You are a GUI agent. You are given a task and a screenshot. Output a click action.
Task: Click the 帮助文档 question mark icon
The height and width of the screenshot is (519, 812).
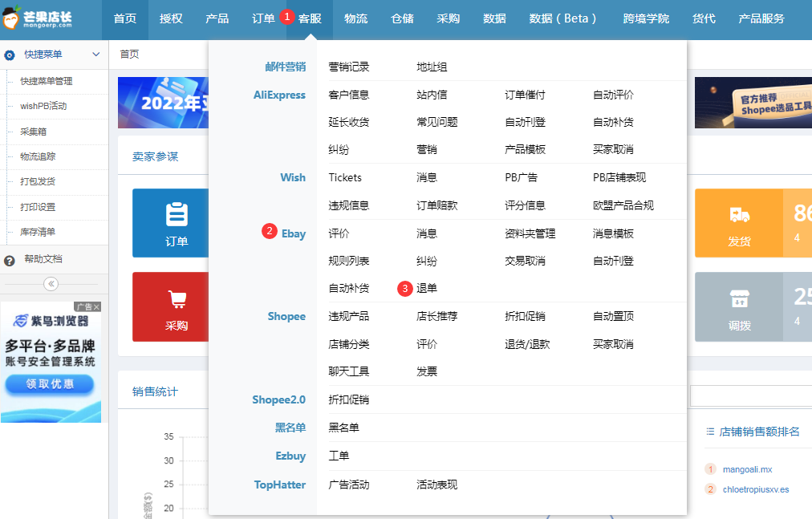pos(10,261)
